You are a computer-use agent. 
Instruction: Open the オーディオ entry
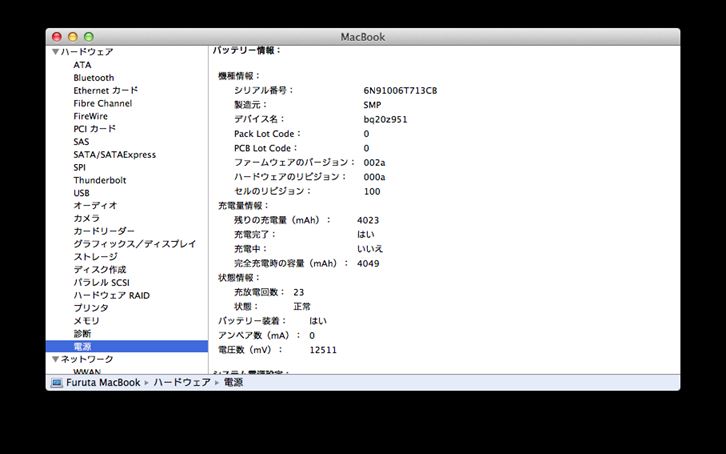pos(95,205)
